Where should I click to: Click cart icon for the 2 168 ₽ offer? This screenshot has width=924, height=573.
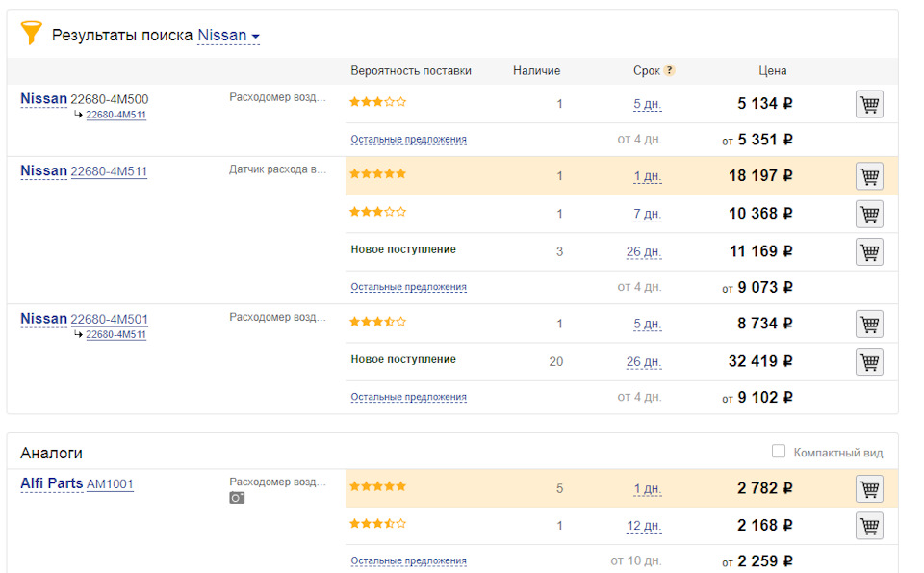click(x=869, y=526)
